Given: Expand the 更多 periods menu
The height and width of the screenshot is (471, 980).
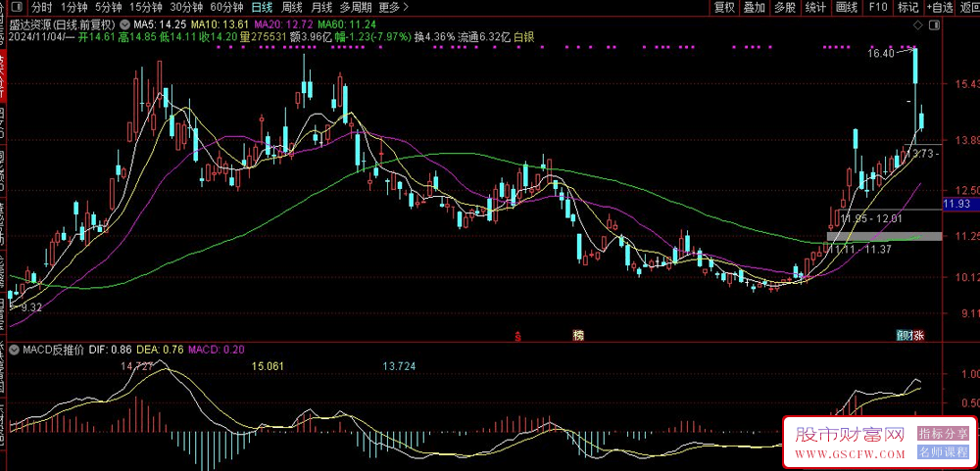Looking at the screenshot, I should [394, 8].
